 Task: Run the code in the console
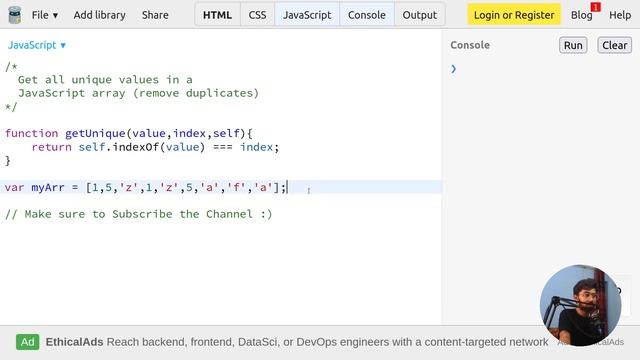click(573, 45)
